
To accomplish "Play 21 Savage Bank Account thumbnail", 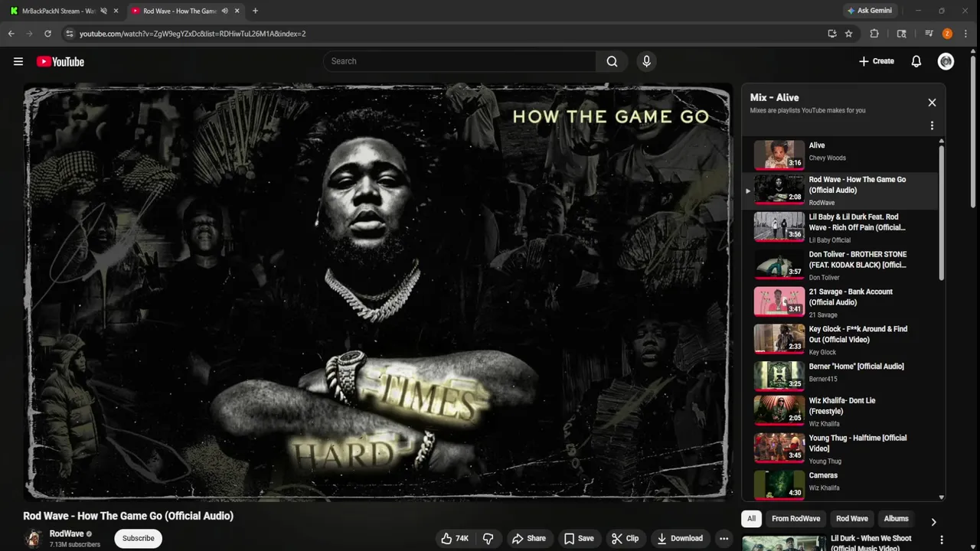I will [779, 302].
